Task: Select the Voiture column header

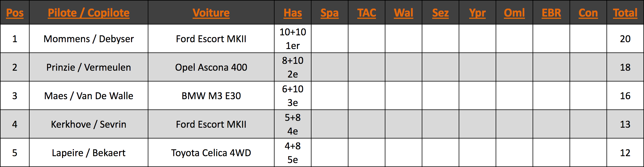Action: 211,13
